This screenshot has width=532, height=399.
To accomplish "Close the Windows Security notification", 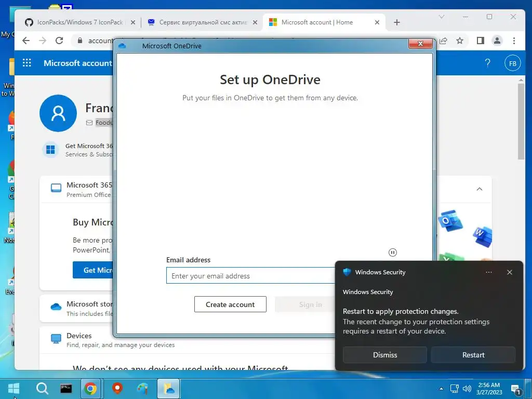I will (509, 272).
